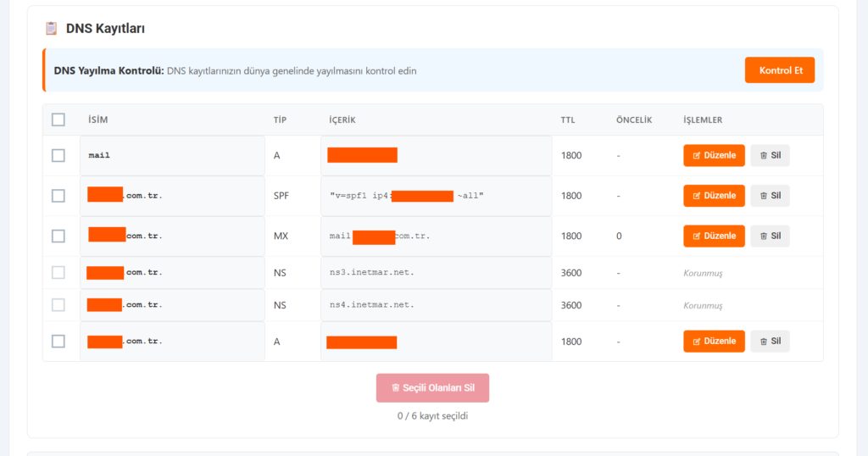Click Seçili Olanları Sil button

tap(433, 388)
